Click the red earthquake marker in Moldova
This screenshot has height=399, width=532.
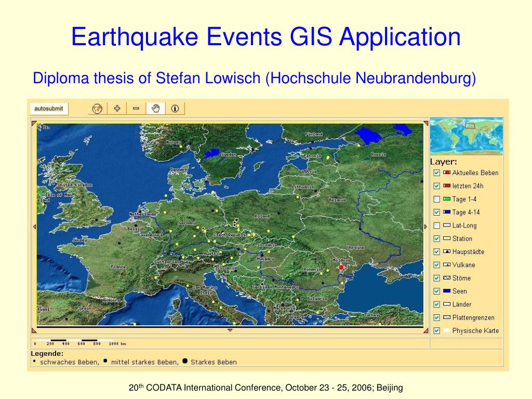tap(341, 268)
